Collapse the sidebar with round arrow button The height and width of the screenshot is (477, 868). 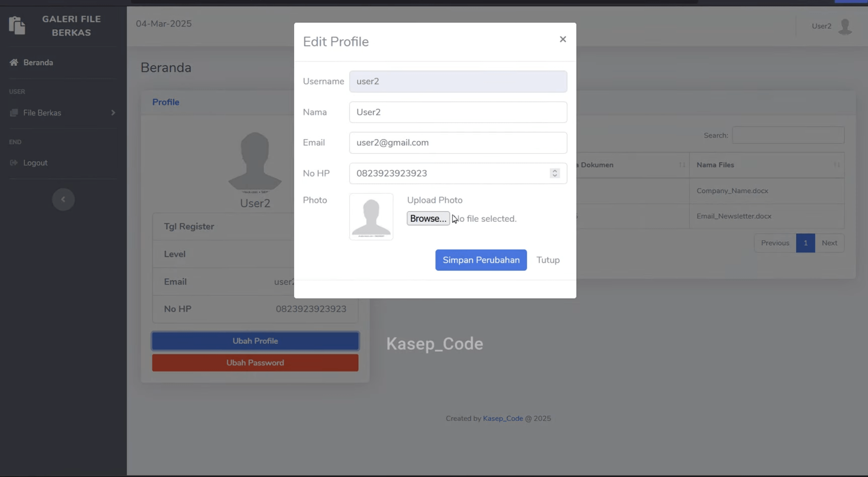(x=63, y=199)
